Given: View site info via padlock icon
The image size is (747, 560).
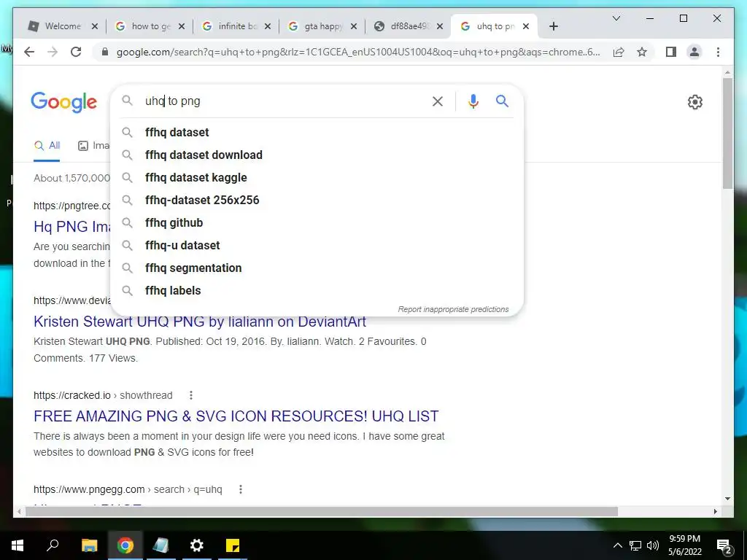Looking at the screenshot, I should point(105,52).
